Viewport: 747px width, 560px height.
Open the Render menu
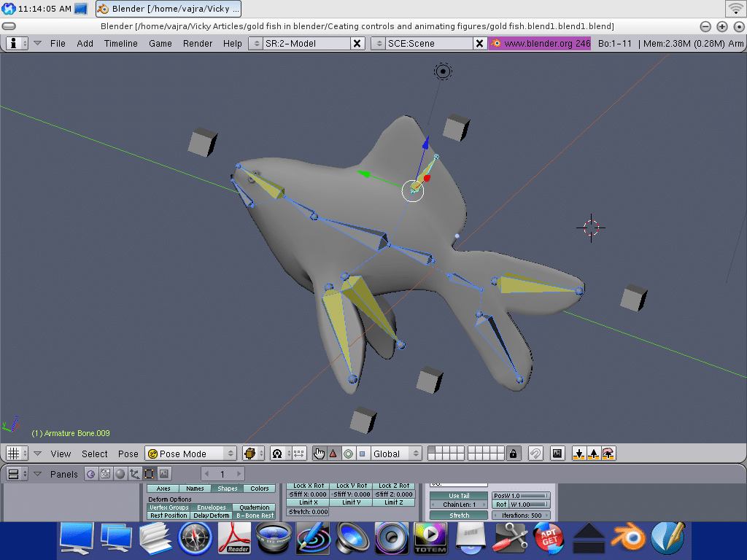pyautogui.click(x=198, y=44)
